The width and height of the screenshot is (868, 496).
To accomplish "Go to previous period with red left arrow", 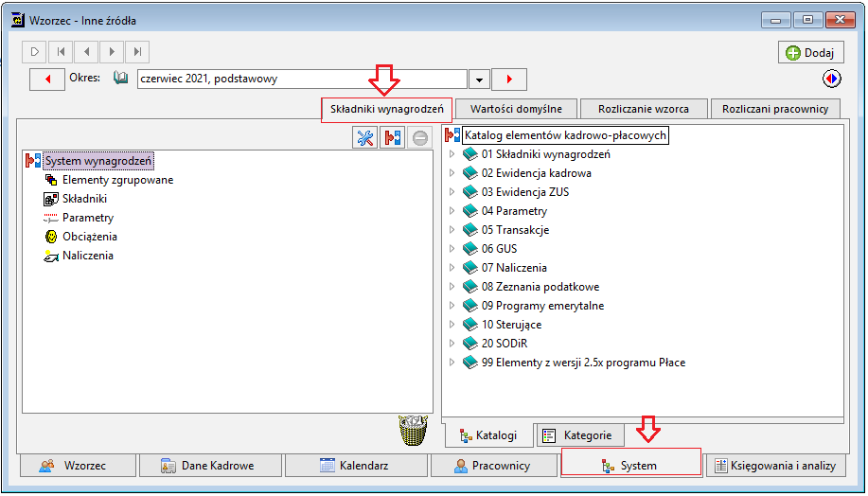I will coord(47,80).
